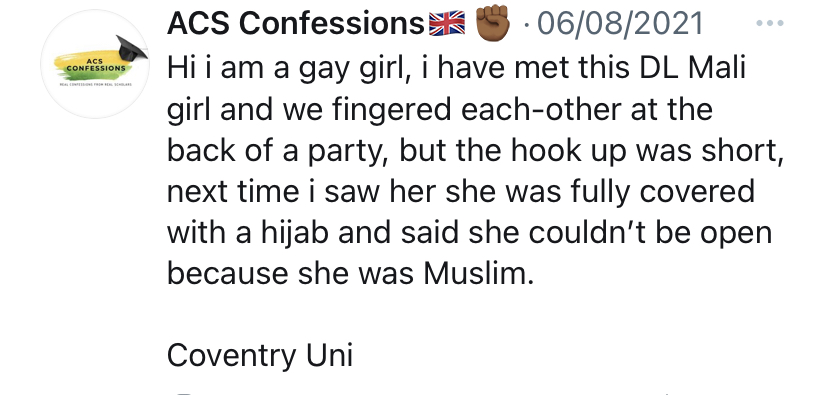Click the yellow-green brush stroke in avatar
This screenshot has width=828, height=395.
(91, 64)
